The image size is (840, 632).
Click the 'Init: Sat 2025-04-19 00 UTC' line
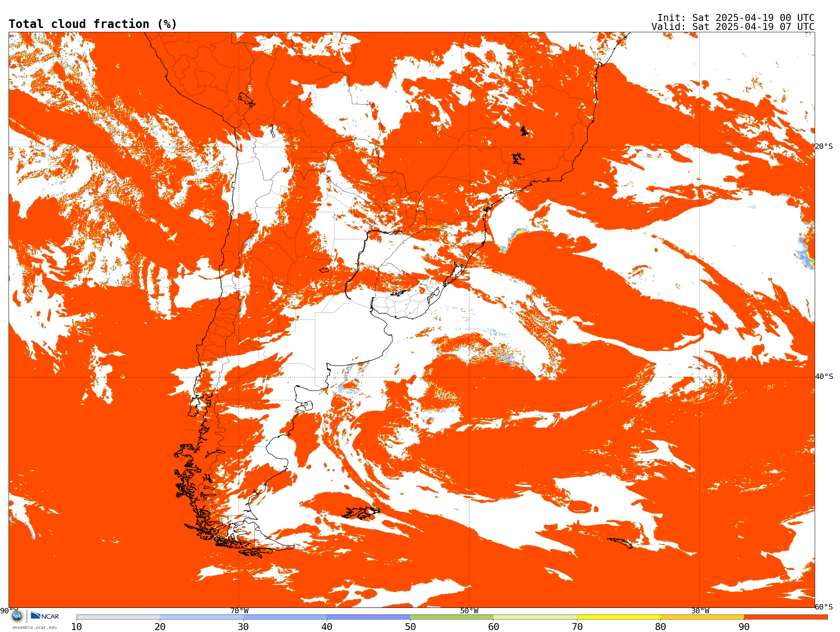pos(735,18)
